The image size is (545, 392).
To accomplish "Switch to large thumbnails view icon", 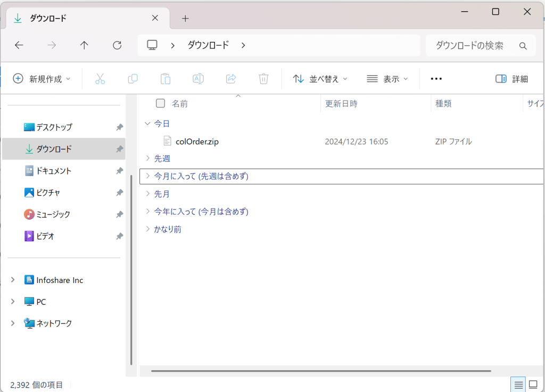I will point(533,384).
